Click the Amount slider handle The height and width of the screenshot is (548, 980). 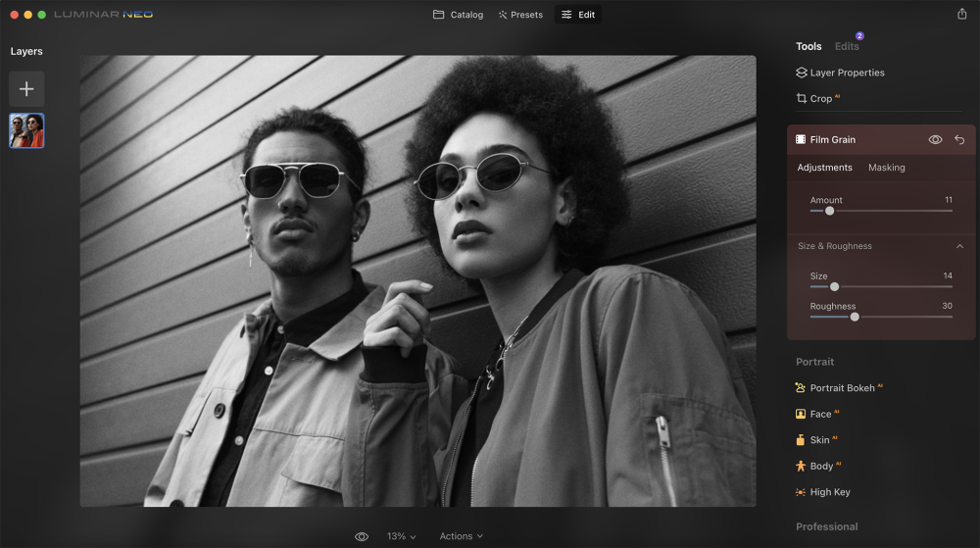(829, 211)
